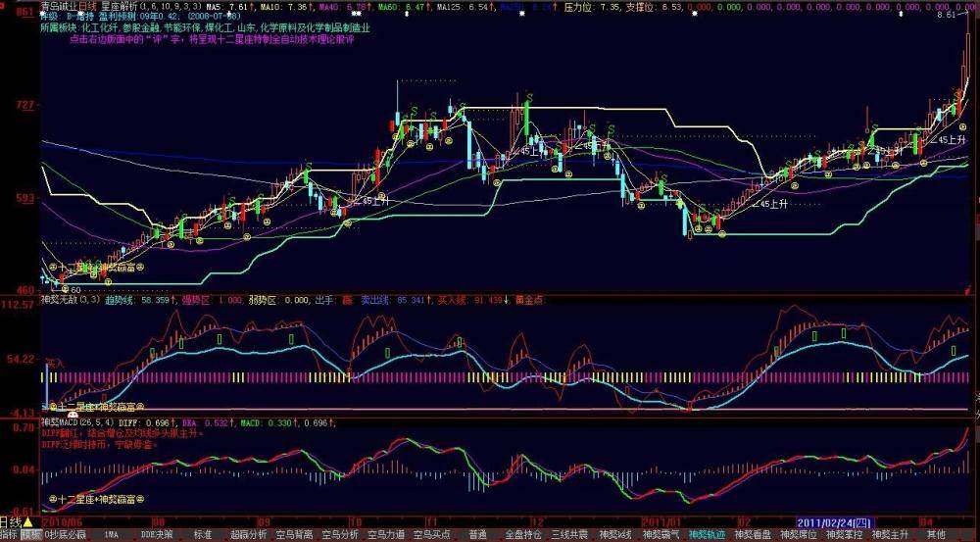Click the 112.57 indicator axis label
The width and height of the screenshot is (980, 542).
[x=18, y=304]
